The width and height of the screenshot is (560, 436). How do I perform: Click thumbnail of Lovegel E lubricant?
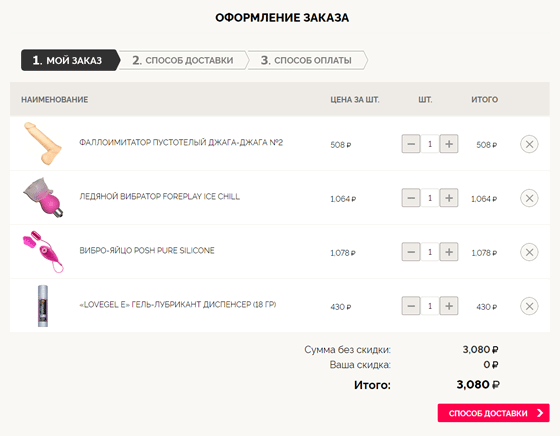coord(43,306)
